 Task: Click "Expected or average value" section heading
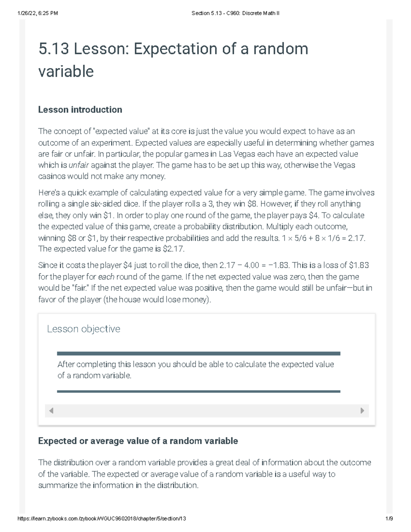point(138,441)
